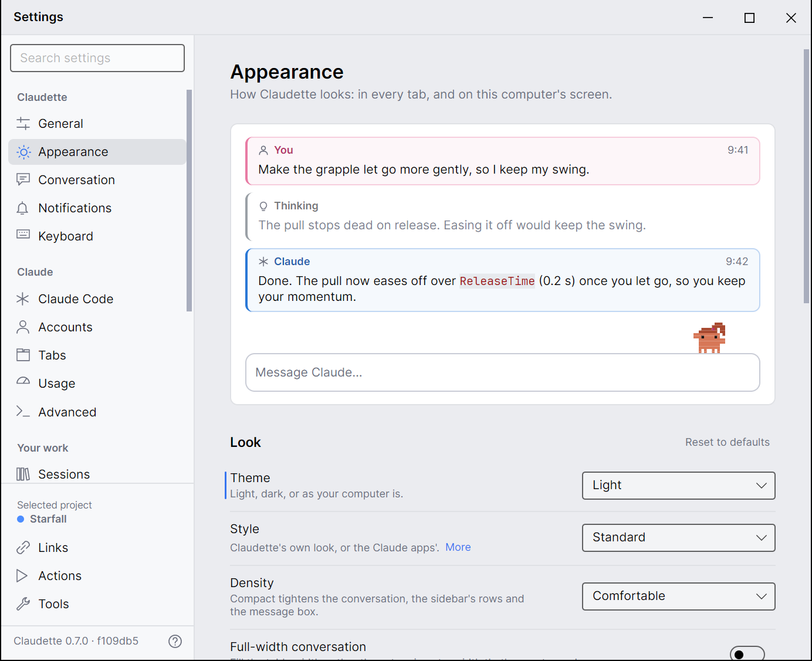
Task: Click the Links chain icon
Action: pyautogui.click(x=23, y=548)
